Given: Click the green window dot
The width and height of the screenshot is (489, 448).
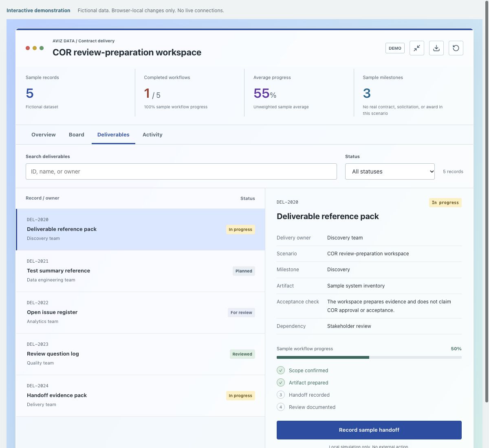Looking at the screenshot, I should coord(42,48).
